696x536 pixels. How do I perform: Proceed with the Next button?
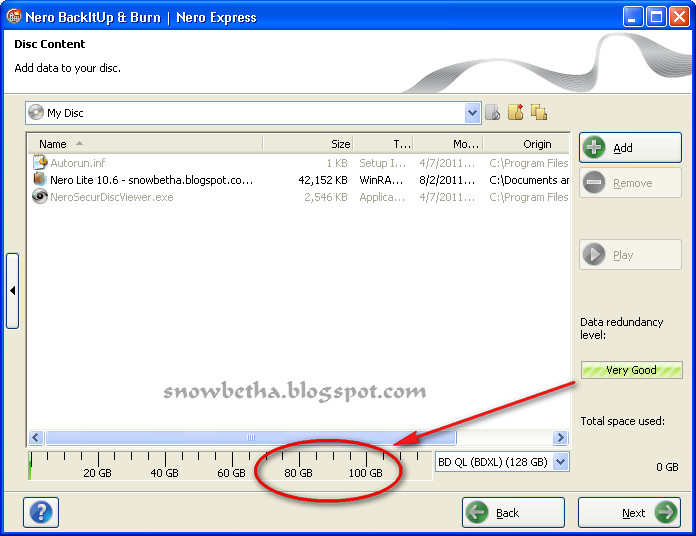[x=629, y=512]
